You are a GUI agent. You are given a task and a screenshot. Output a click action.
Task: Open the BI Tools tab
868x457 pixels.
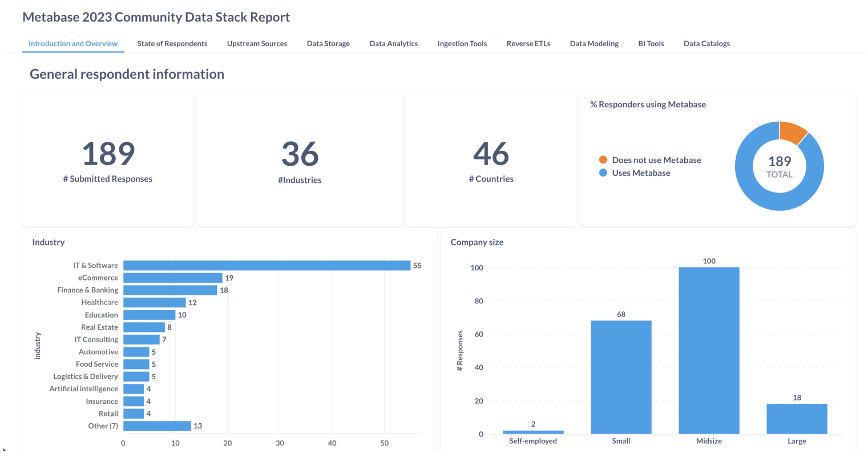[651, 43]
